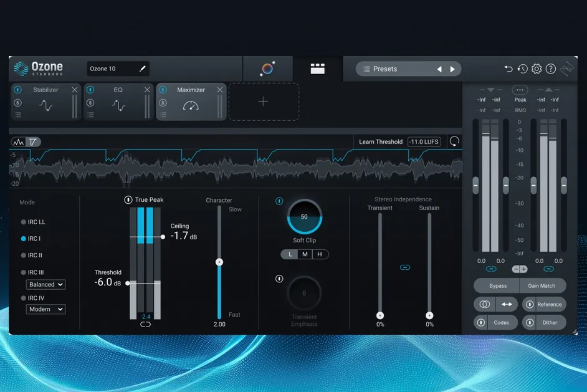The height and width of the screenshot is (392, 587).
Task: Open the help question mark icon
Action: [551, 69]
